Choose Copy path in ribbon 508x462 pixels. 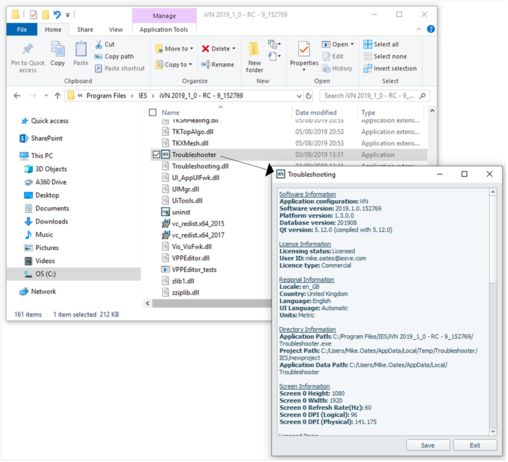tap(114, 57)
